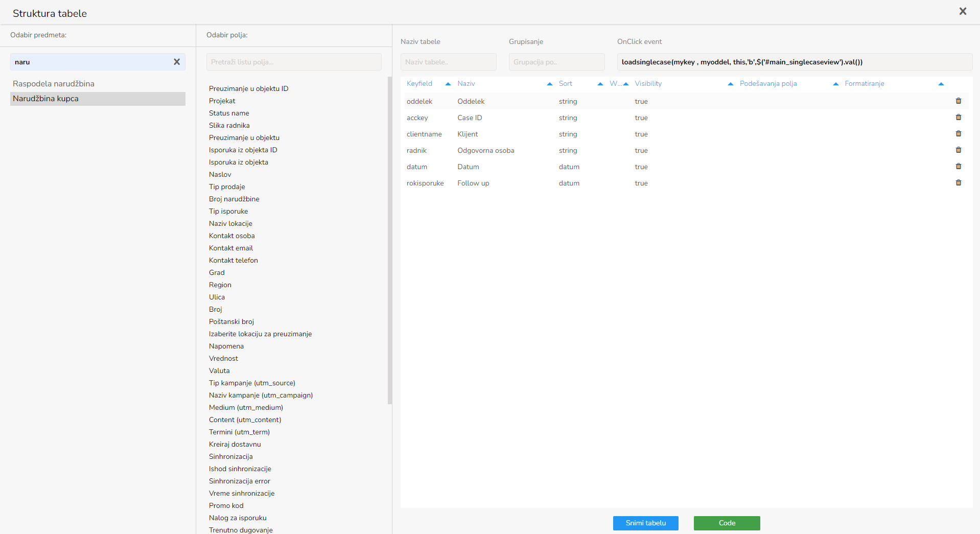Add 'Naziv kampanje (utm_campaign)' field
The height and width of the screenshot is (534, 980).
click(x=261, y=396)
